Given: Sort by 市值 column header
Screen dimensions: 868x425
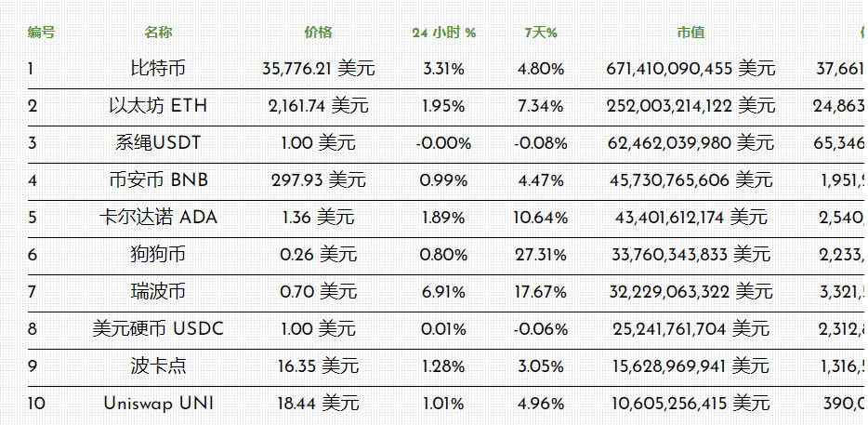Looking at the screenshot, I should click(690, 33).
